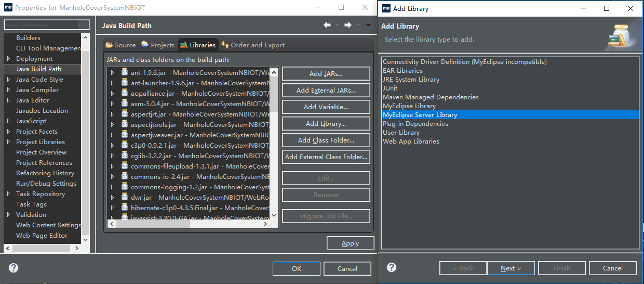Click the jar icon of commons-logging-1.2.jar

click(x=125, y=187)
